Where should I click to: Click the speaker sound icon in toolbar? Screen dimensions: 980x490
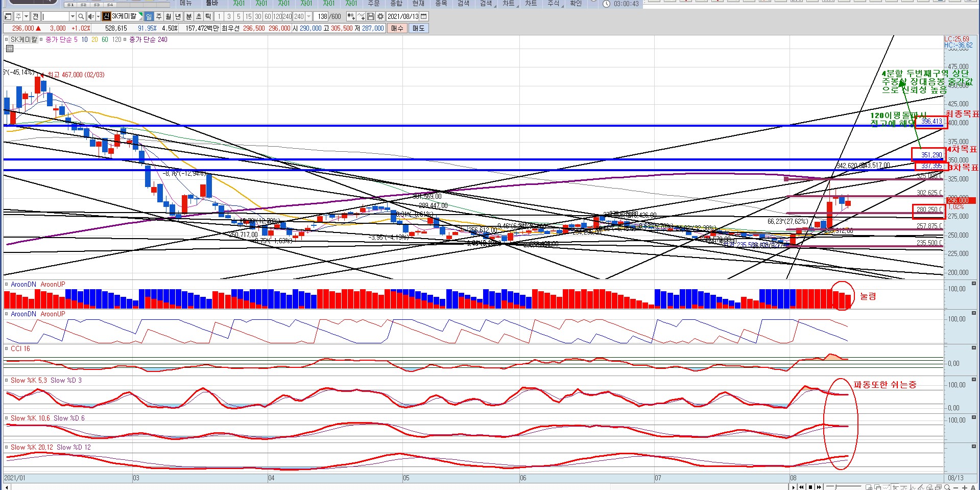point(90,16)
